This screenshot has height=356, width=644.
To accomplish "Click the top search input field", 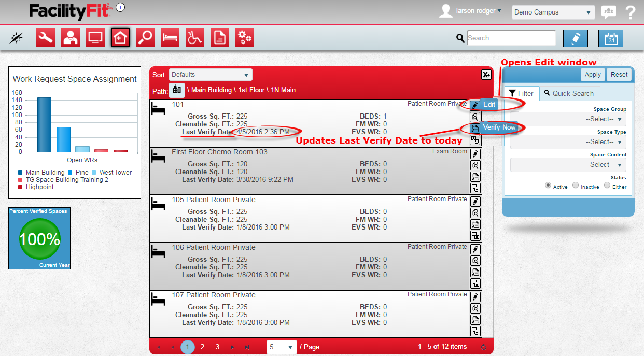I will 511,38.
